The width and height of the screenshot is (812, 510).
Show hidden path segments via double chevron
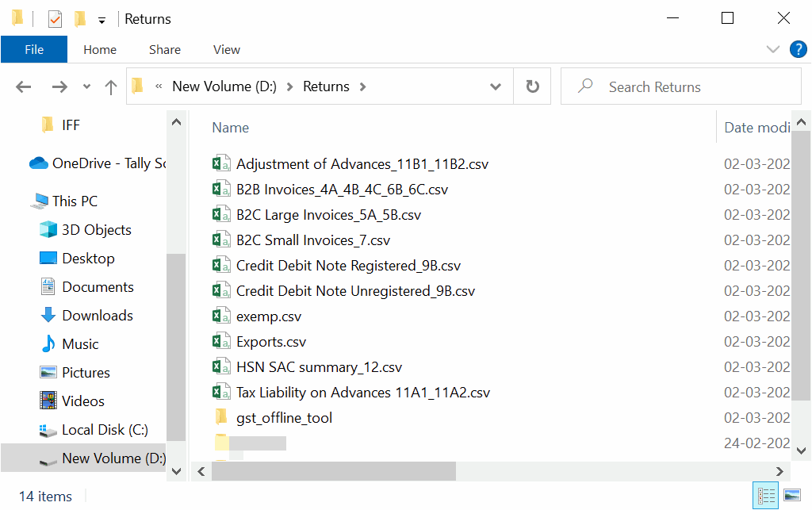click(159, 86)
